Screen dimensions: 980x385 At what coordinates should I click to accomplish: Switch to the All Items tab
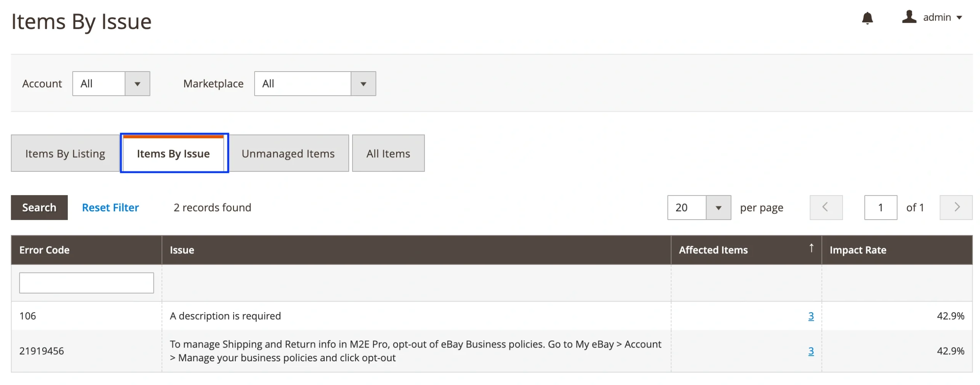coord(388,153)
